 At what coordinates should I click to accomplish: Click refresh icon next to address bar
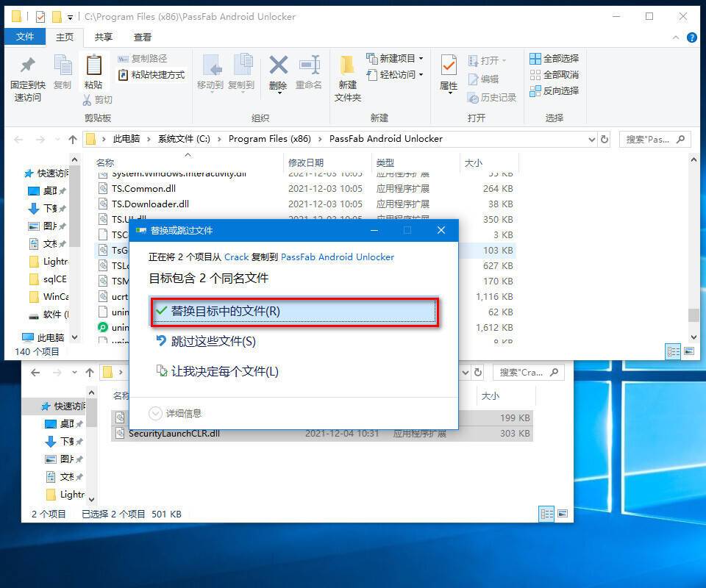pos(605,139)
